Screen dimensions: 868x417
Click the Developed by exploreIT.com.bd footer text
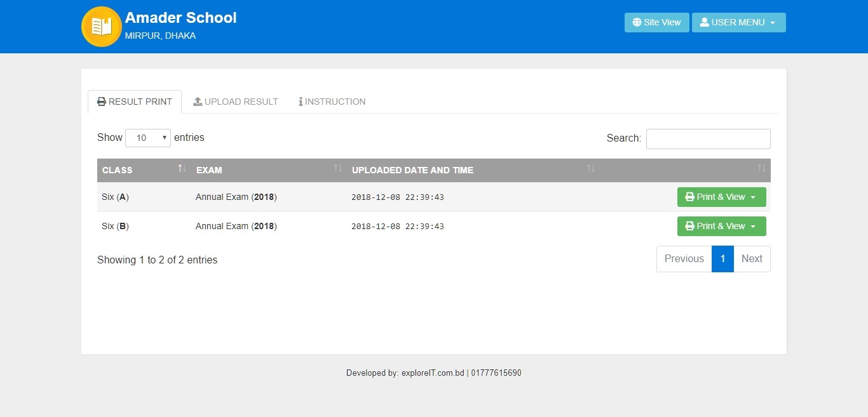click(434, 373)
